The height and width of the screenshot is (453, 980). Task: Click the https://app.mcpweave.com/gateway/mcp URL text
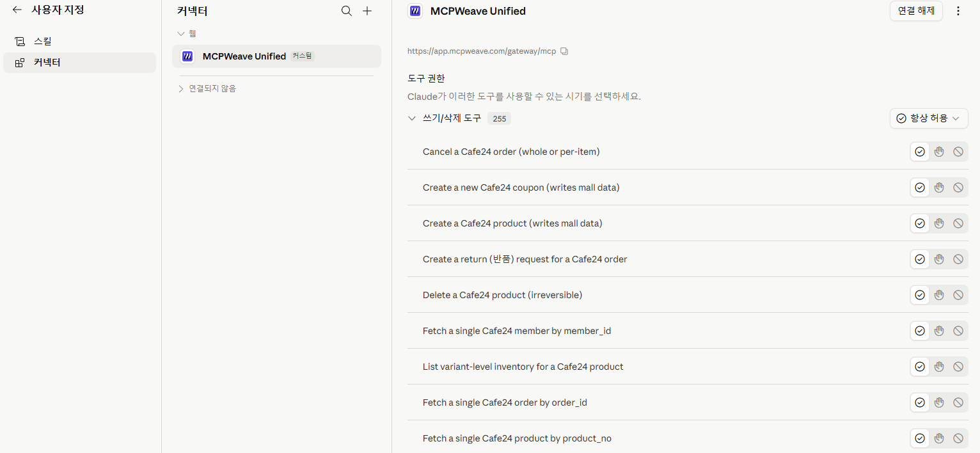[x=482, y=51]
